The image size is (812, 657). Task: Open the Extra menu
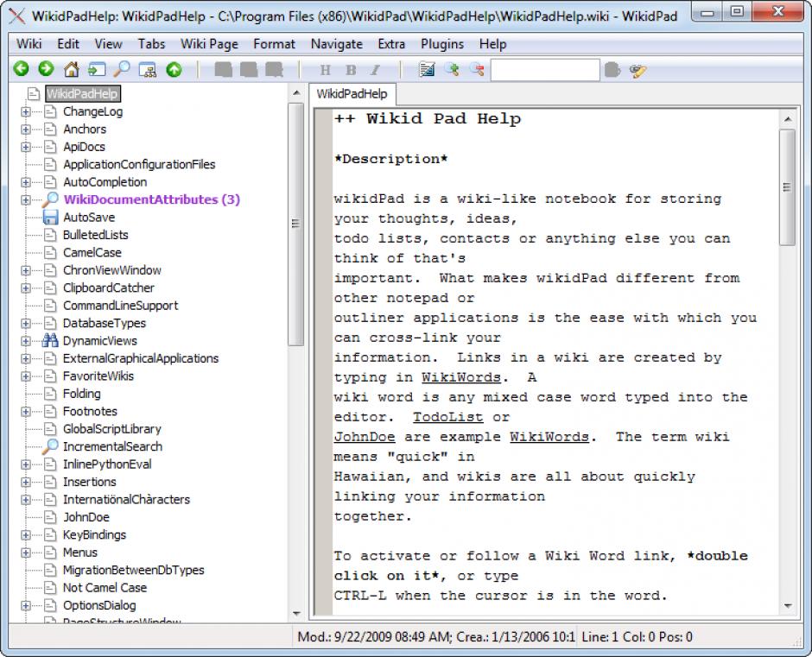coord(391,44)
